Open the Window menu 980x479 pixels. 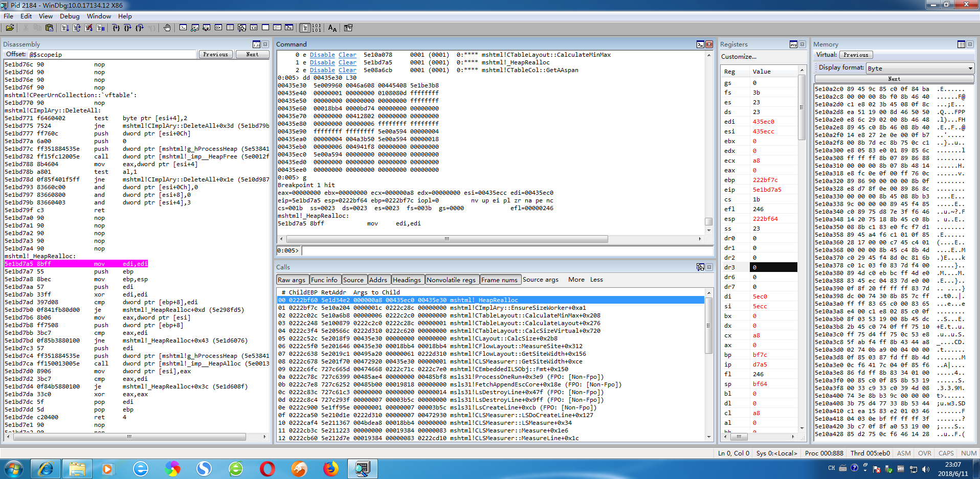pos(99,16)
